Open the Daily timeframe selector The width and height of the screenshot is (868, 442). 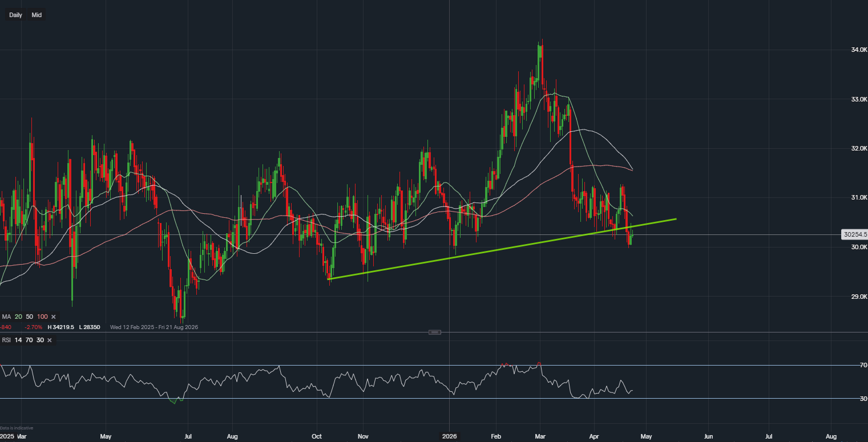pyautogui.click(x=15, y=15)
